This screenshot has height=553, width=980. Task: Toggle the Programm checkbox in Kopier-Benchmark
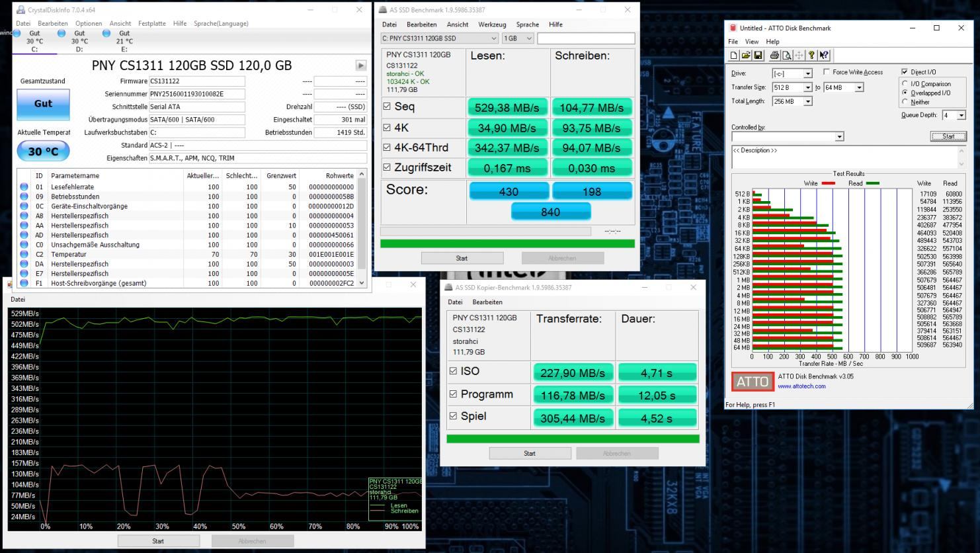[x=453, y=394]
